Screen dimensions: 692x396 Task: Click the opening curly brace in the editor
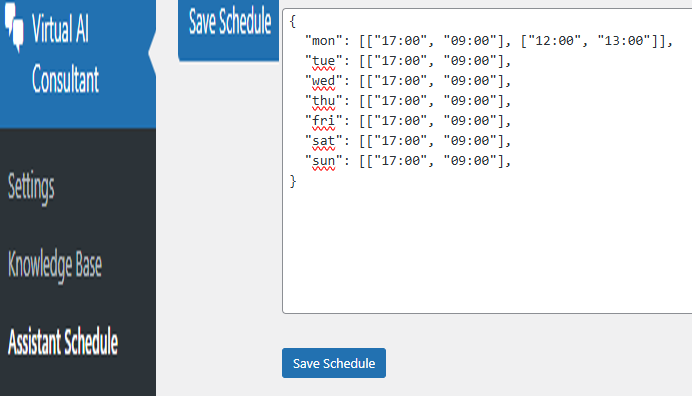293,21
